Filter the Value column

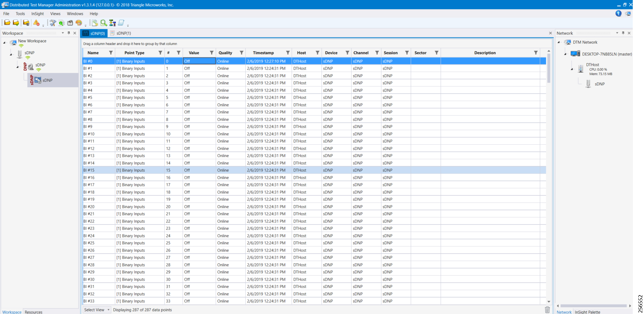tap(212, 53)
